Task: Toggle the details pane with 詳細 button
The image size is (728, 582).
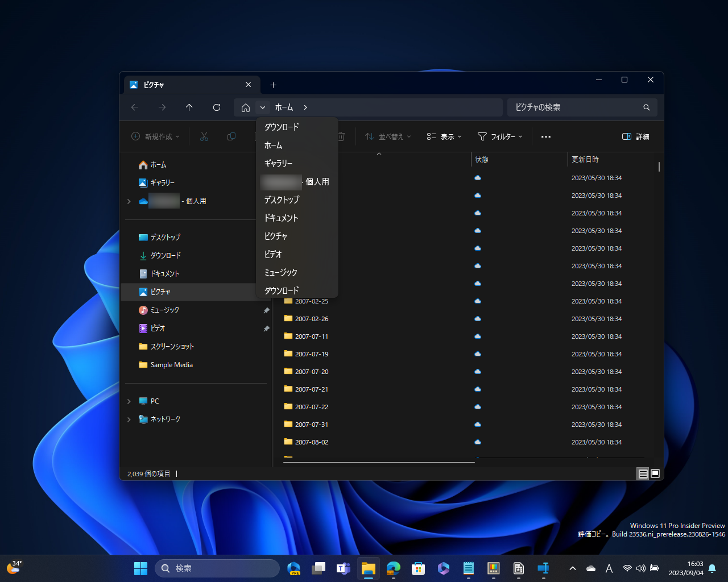Action: pyautogui.click(x=636, y=136)
